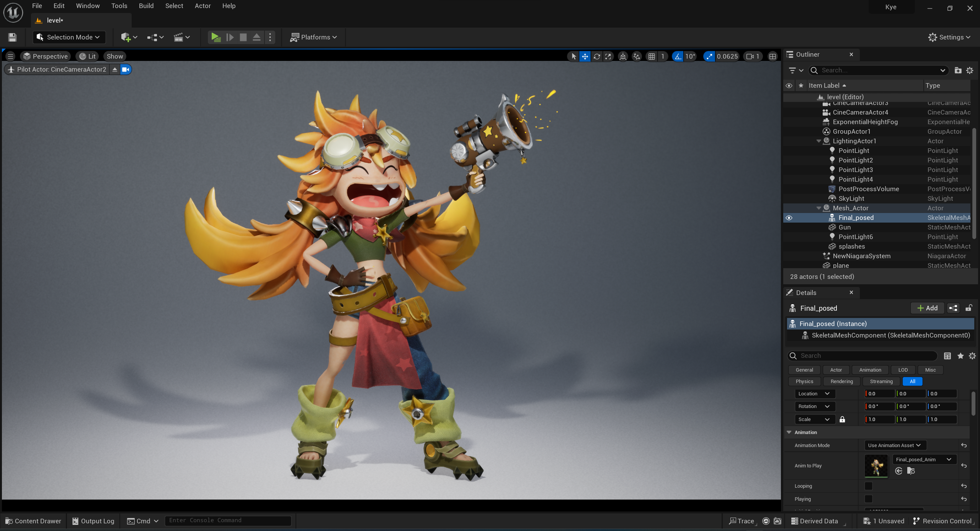Click the console command input field

(x=228, y=520)
